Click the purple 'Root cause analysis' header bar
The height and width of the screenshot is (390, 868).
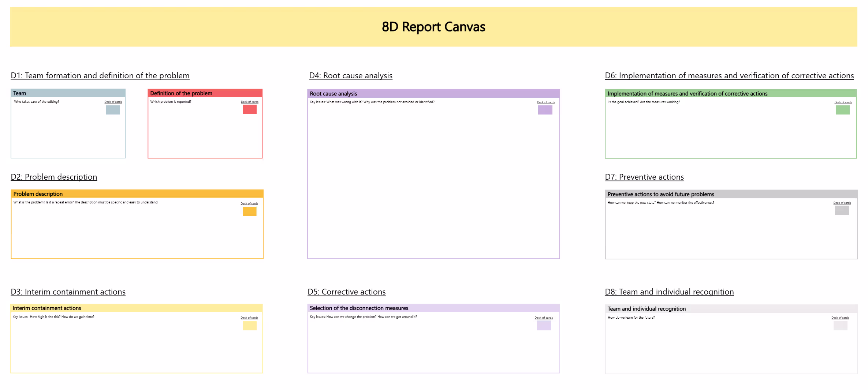(x=433, y=94)
